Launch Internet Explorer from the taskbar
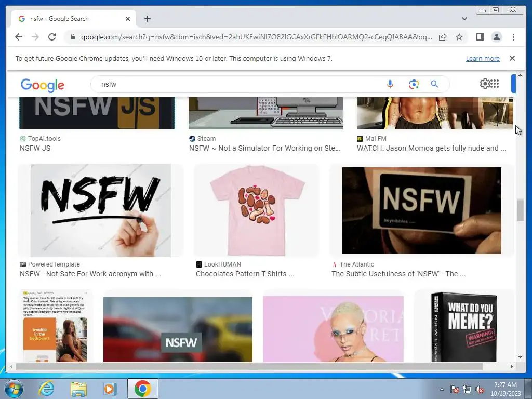532x399 pixels. (46, 389)
